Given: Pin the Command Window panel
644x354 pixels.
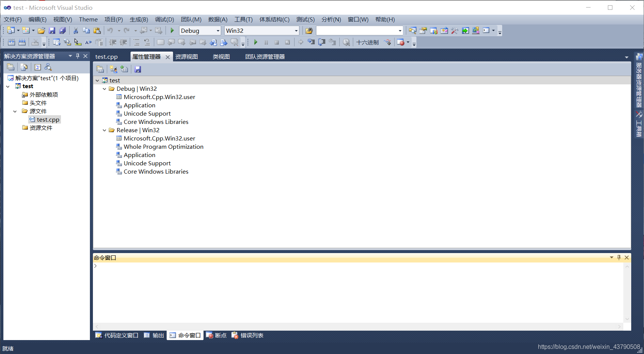Looking at the screenshot, I should tap(619, 258).
